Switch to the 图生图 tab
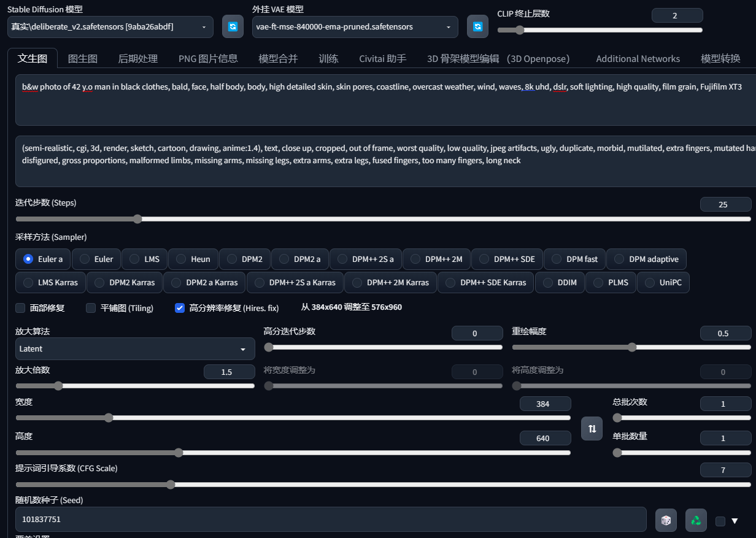 [x=83, y=59]
